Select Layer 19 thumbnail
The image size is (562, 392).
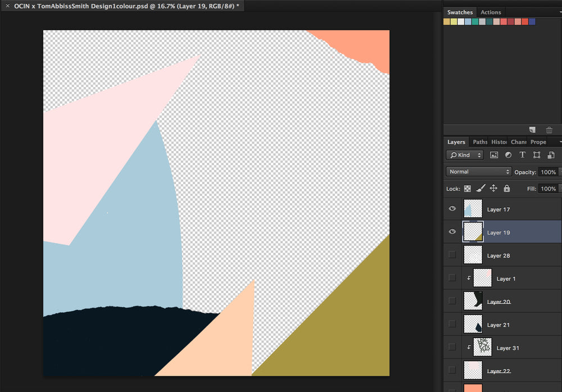[473, 231]
